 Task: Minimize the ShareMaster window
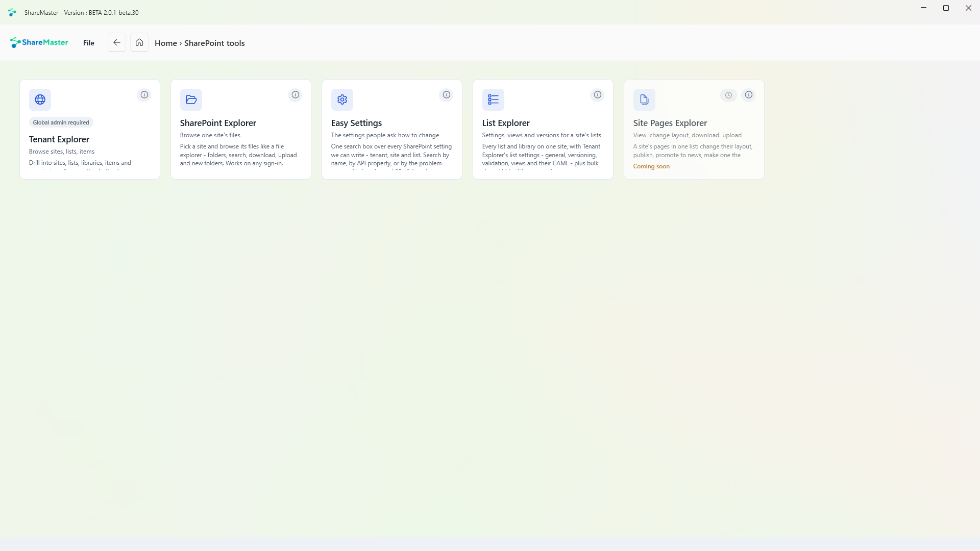[x=923, y=8]
